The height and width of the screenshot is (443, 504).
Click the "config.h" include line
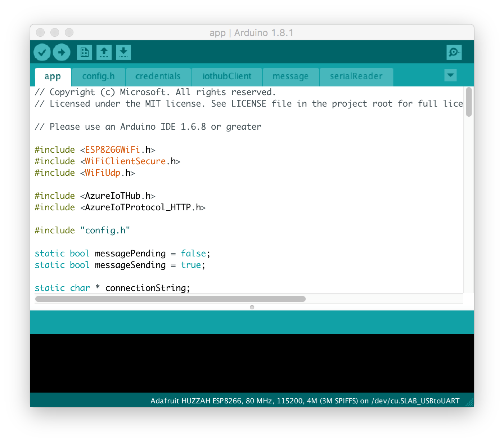(x=82, y=230)
